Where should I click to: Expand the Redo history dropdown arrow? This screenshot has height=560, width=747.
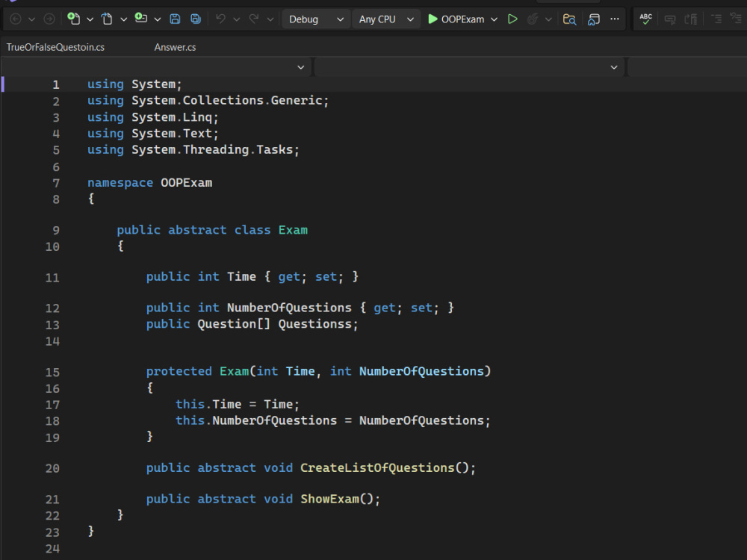[x=270, y=19]
